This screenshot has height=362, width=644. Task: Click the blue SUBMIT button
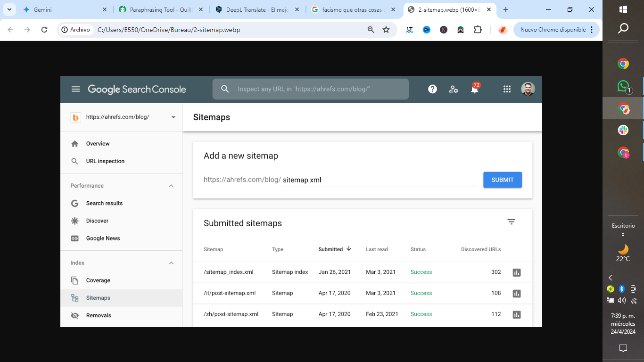[503, 180]
